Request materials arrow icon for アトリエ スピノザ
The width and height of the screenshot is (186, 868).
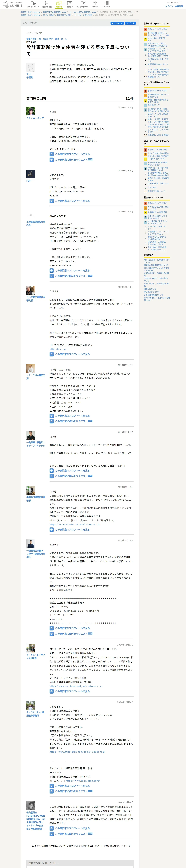(x=52, y=160)
